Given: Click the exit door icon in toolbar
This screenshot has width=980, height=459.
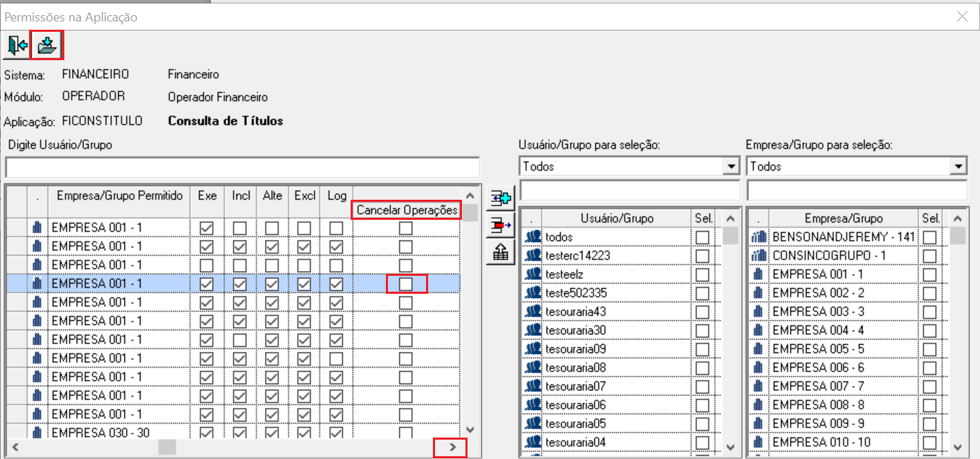Looking at the screenshot, I should (18, 46).
